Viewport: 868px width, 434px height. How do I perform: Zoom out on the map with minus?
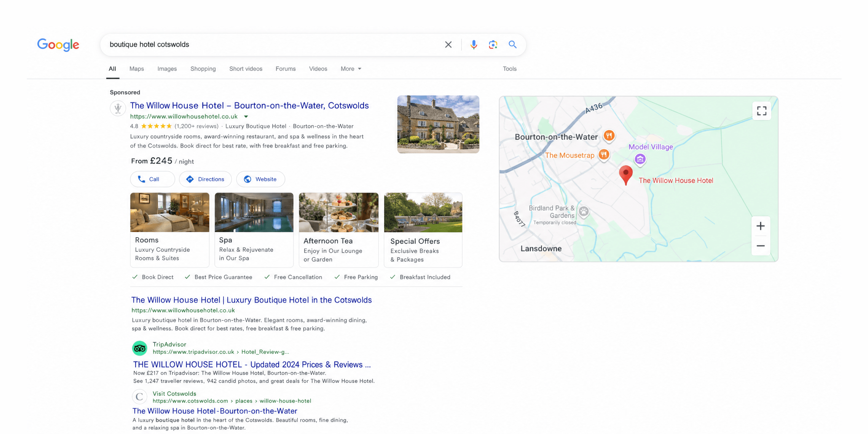tap(760, 245)
